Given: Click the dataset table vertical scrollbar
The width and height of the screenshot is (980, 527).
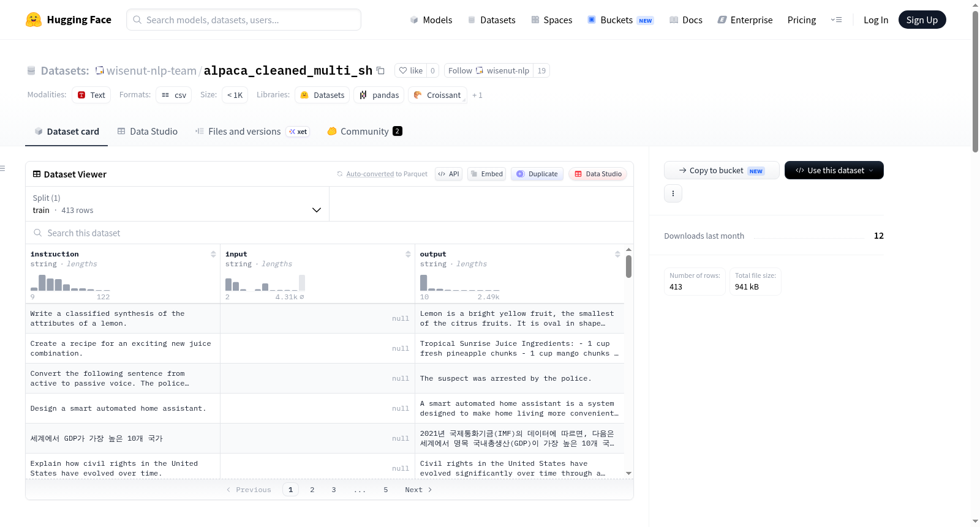Looking at the screenshot, I should pyautogui.click(x=629, y=267).
